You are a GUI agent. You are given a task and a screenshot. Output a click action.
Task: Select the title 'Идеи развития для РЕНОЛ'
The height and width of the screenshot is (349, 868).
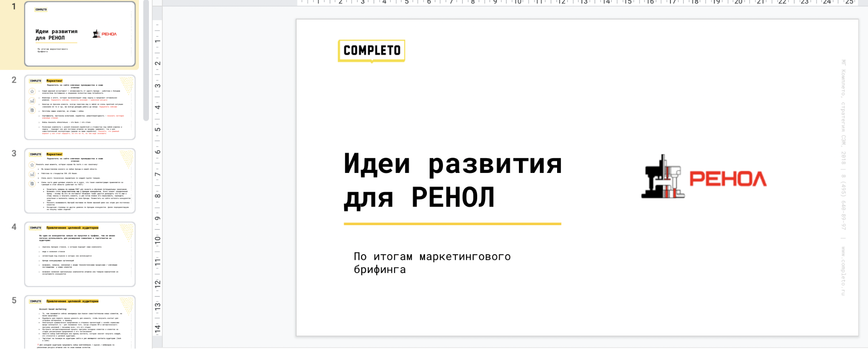(x=452, y=180)
